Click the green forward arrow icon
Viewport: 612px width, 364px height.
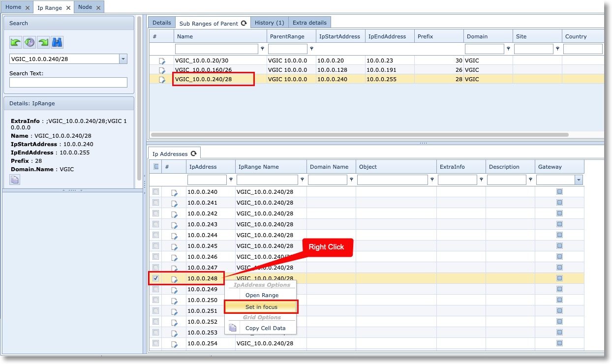[44, 42]
